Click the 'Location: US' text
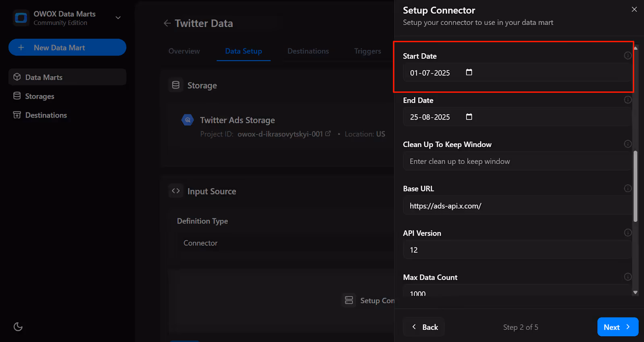Screen dimensions: 644x342 click(x=365, y=134)
